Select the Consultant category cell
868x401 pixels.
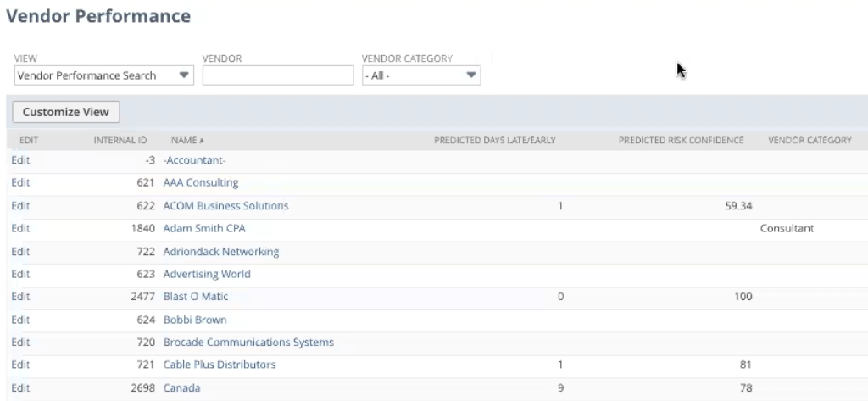pyautogui.click(x=787, y=228)
